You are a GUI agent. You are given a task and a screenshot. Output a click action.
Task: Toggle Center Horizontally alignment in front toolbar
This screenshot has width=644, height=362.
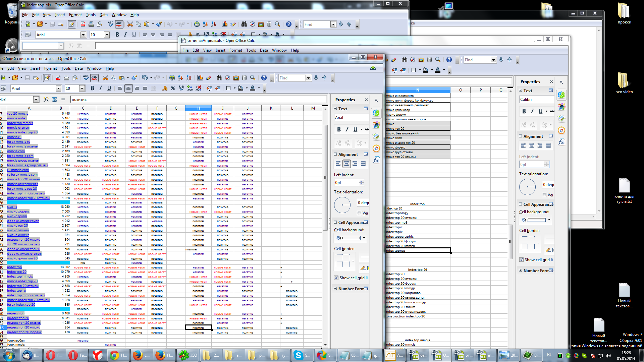click(x=128, y=88)
